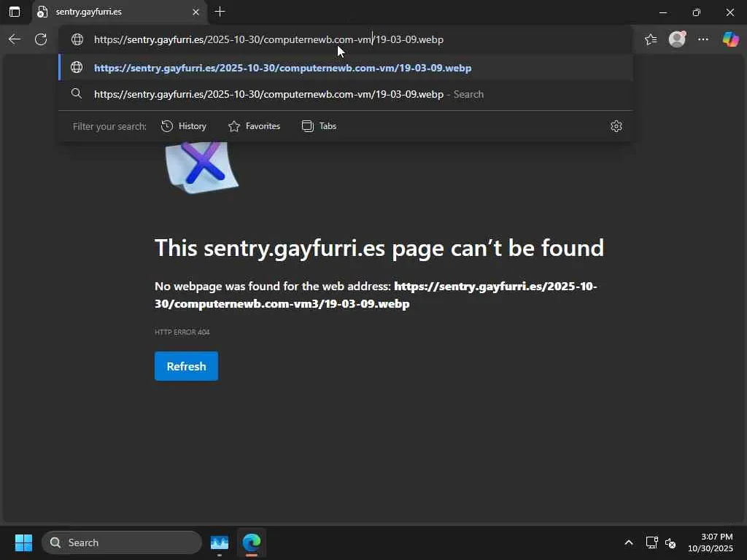The image size is (747, 560).
Task: Click the globe icon in the address bar
Action: tap(77, 39)
